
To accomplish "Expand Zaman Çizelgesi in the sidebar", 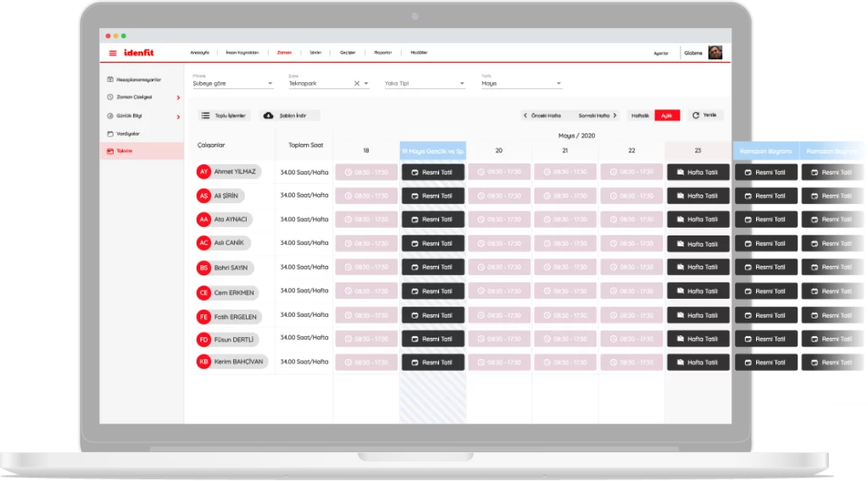I will click(178, 97).
